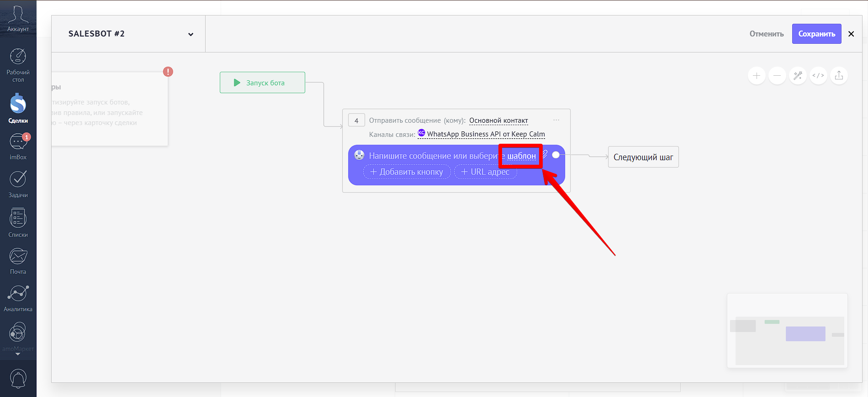Select the Запуск бота start block

262,83
